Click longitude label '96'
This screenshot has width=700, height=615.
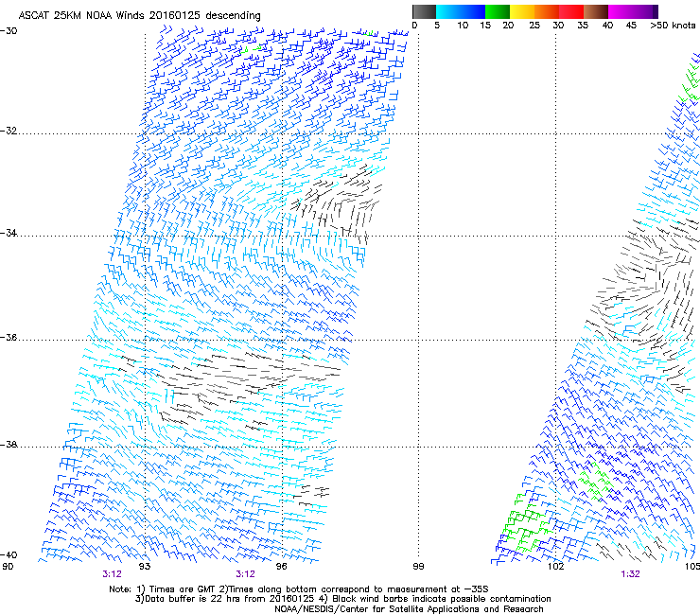point(281,567)
